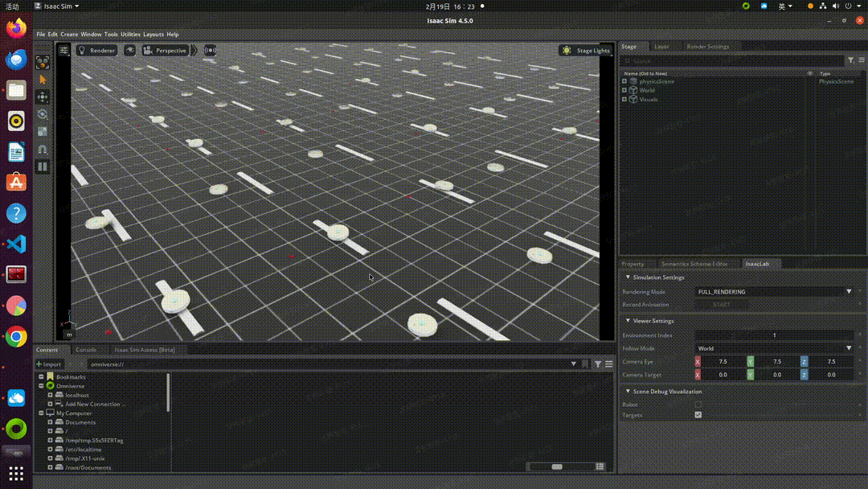
Task: Open the Perspective camera menu
Action: 165,51
